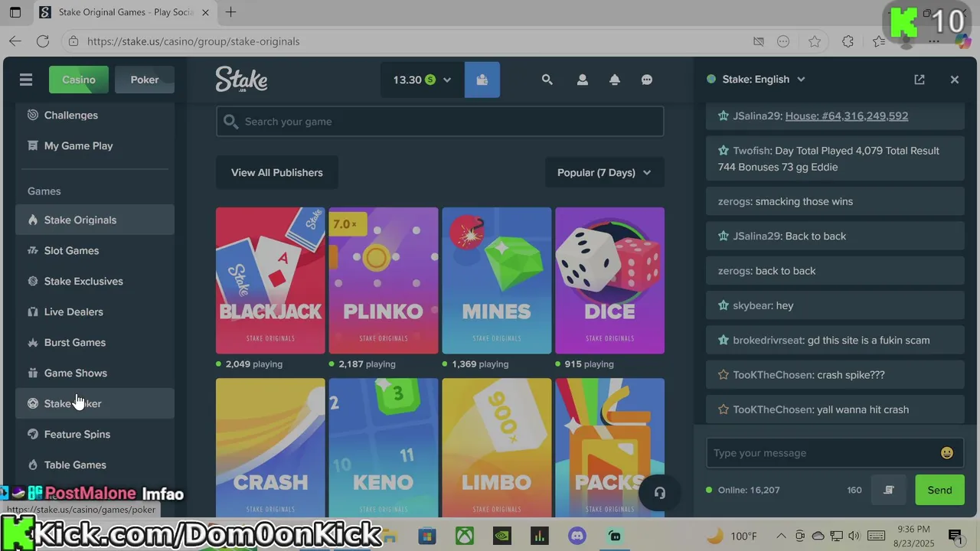The height and width of the screenshot is (551, 980).
Task: Click the Online: 16,207 indicator
Action: click(743, 490)
